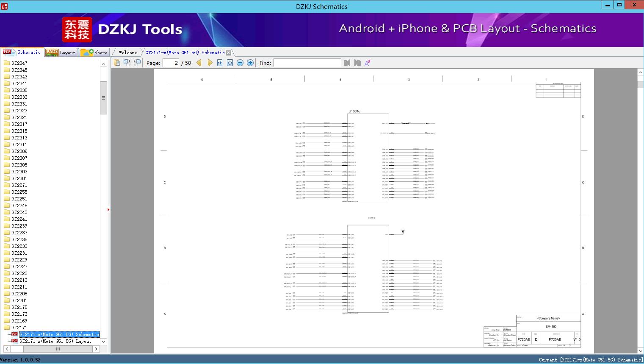Select folder XT2303
The image size is (644, 364).
(x=19, y=172)
